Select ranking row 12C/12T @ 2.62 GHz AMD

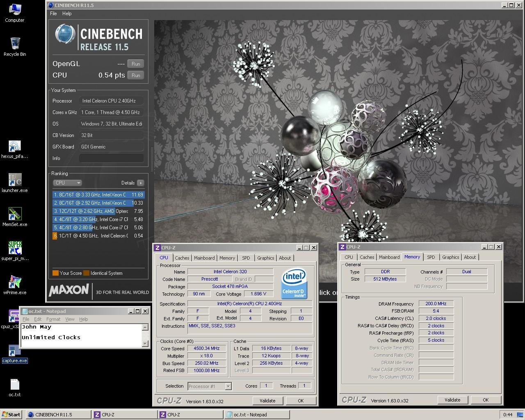(x=98, y=211)
